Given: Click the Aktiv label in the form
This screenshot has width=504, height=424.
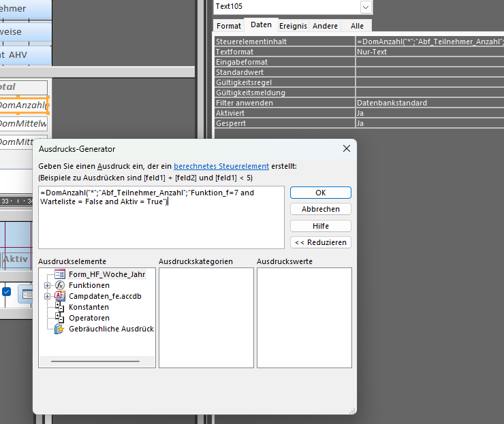Looking at the screenshot, I should point(16,259).
